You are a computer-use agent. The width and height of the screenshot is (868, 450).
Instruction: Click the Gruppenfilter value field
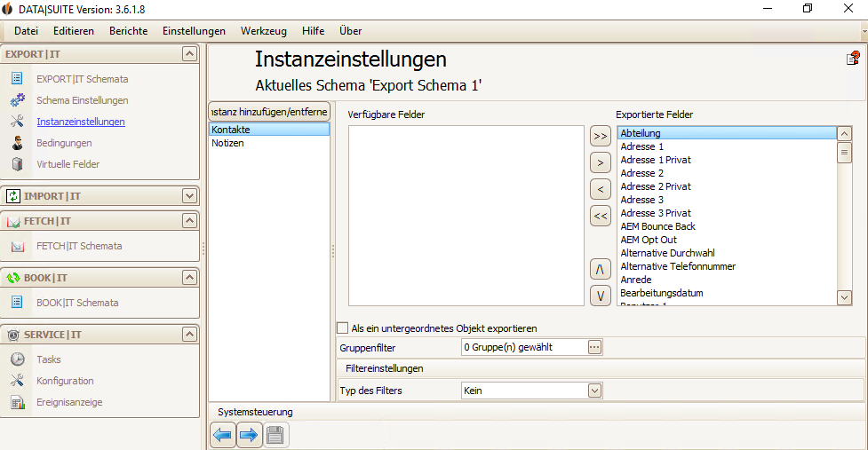tap(524, 347)
